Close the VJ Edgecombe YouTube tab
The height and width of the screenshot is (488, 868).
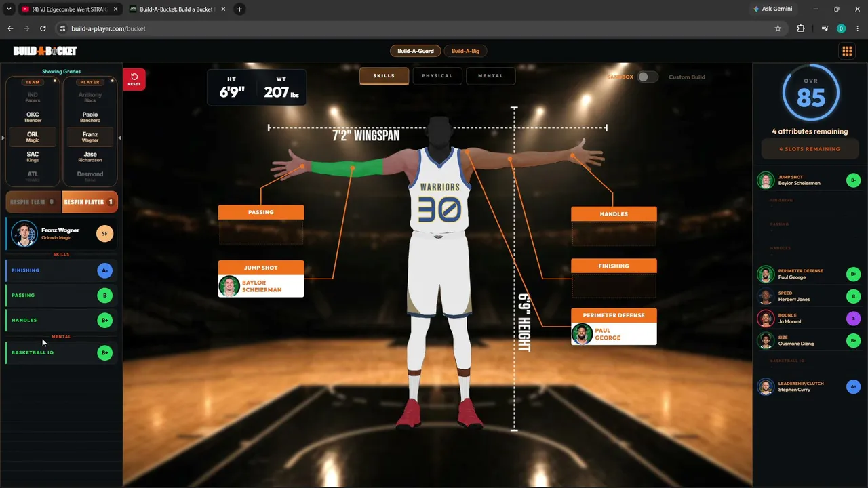pos(115,9)
